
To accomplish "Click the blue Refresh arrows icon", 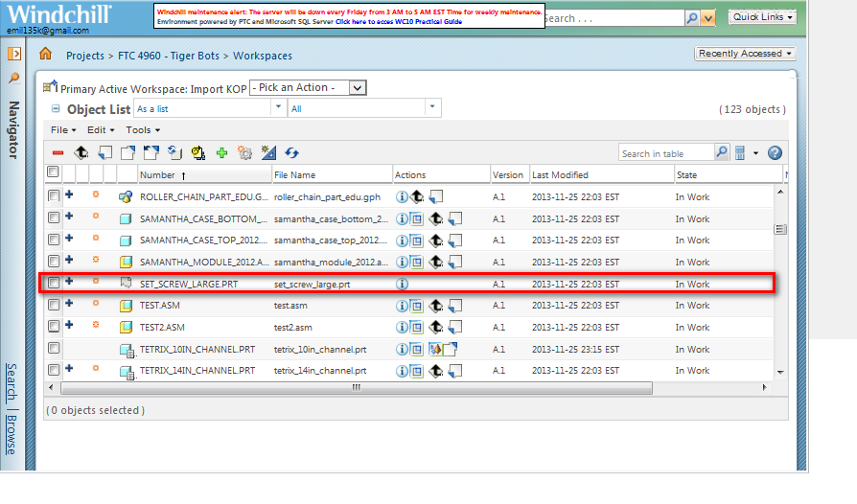I will click(291, 153).
